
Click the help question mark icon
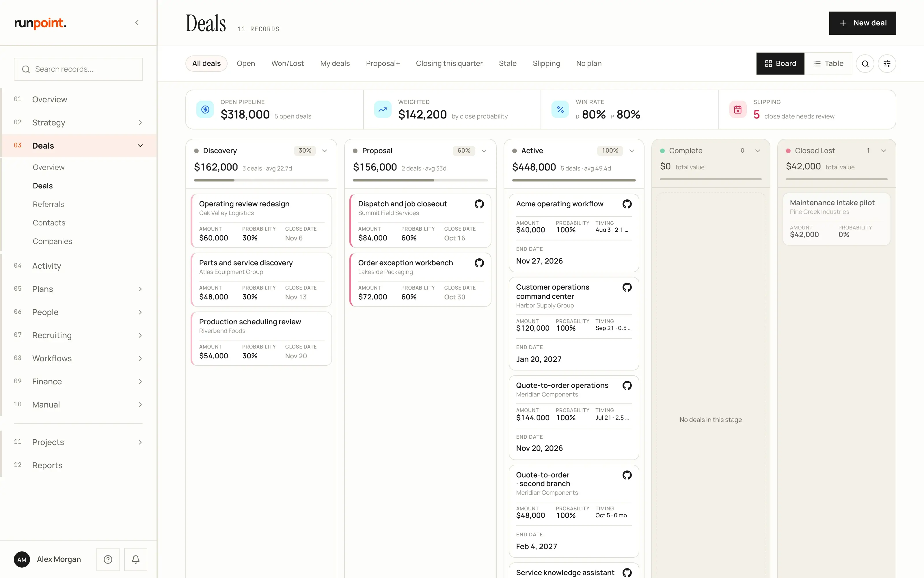tap(108, 559)
